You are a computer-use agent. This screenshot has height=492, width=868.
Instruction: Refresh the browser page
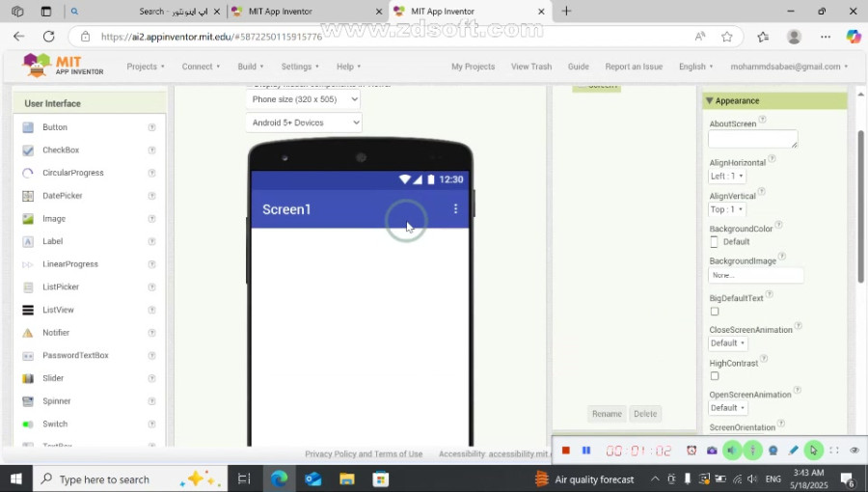pos(49,37)
